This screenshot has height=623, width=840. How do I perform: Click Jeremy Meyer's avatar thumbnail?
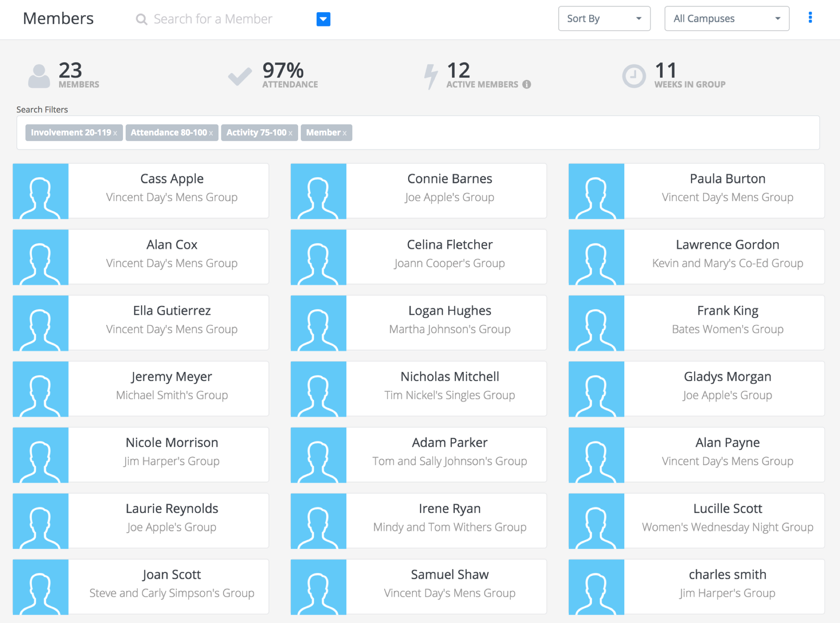(40, 389)
